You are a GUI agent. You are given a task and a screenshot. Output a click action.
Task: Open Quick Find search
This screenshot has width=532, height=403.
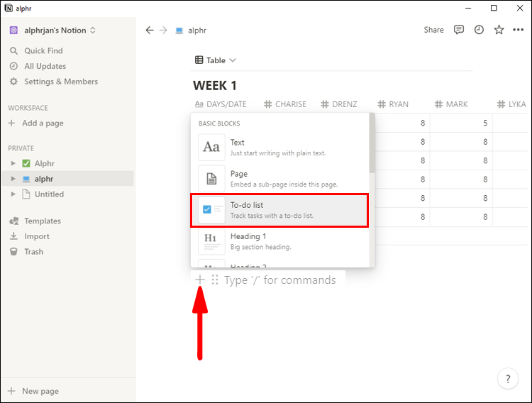(43, 51)
